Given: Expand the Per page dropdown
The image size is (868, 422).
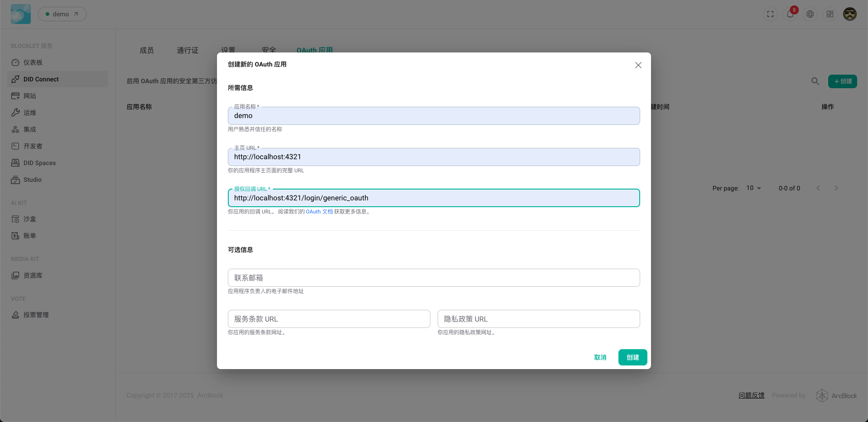Looking at the screenshot, I should click(754, 188).
